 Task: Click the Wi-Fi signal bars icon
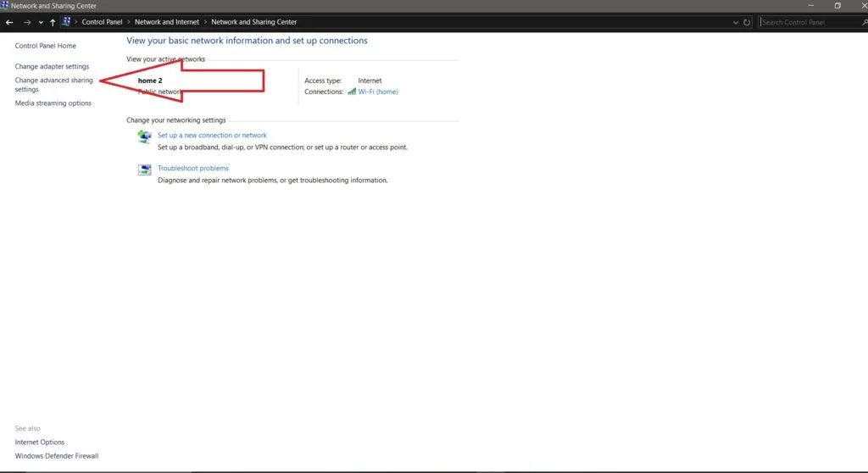click(x=351, y=92)
